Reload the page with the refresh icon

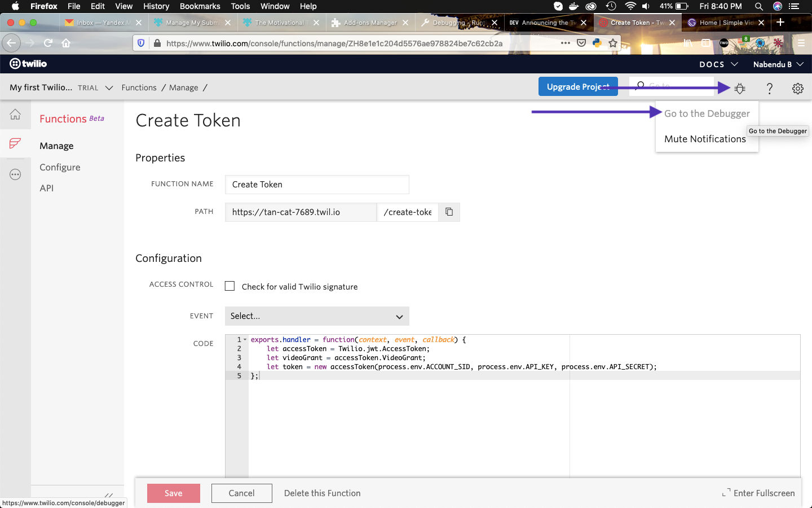click(x=48, y=43)
